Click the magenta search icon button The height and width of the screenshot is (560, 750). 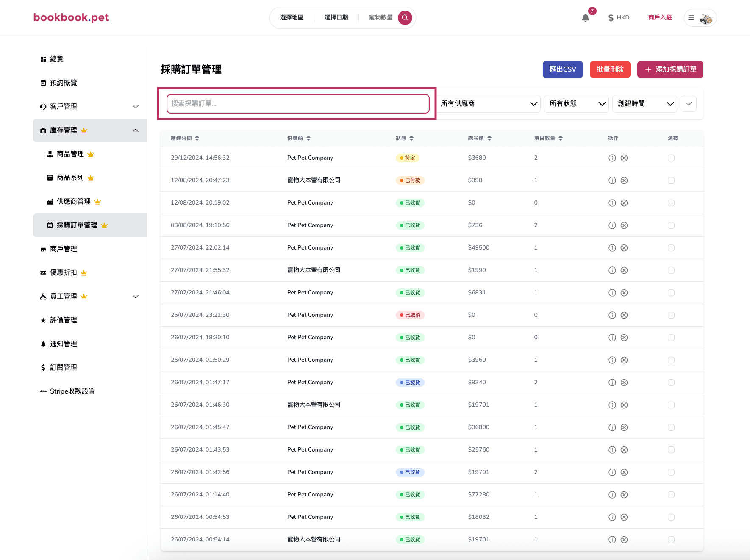click(x=405, y=18)
